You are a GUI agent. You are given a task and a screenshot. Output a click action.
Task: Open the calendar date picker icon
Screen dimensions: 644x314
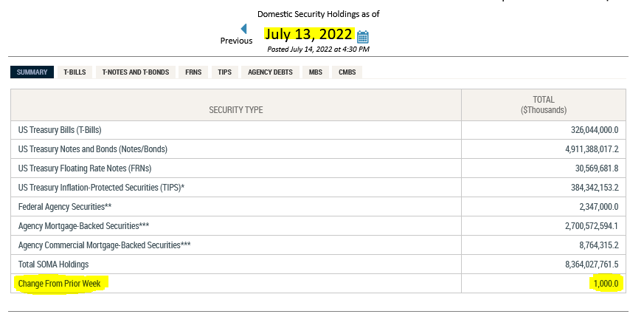coord(362,37)
